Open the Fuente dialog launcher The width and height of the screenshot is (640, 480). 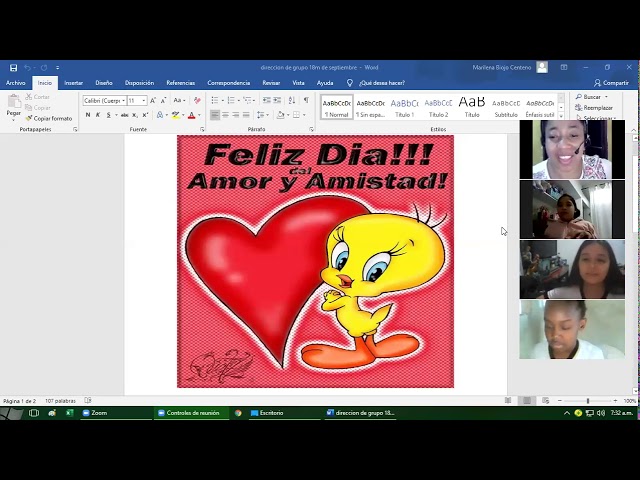tap(202, 129)
